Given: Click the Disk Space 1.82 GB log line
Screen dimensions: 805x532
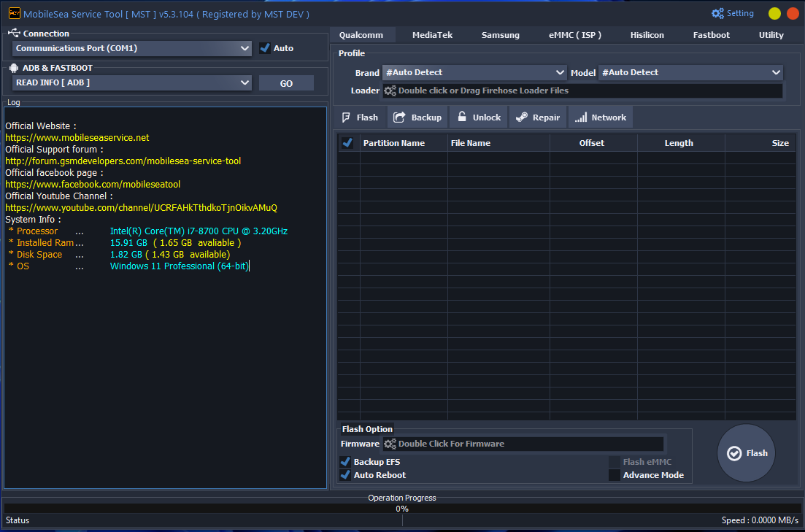Looking at the screenshot, I should click(x=119, y=255).
